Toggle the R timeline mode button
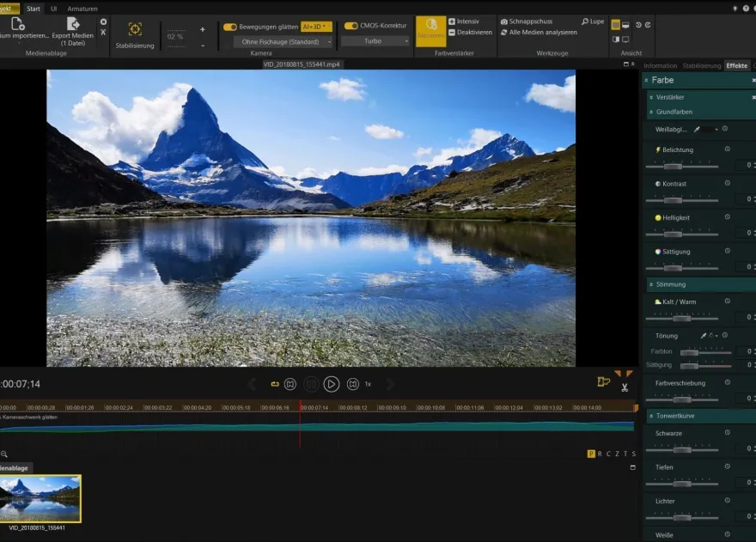The width and height of the screenshot is (756, 542). (600, 454)
